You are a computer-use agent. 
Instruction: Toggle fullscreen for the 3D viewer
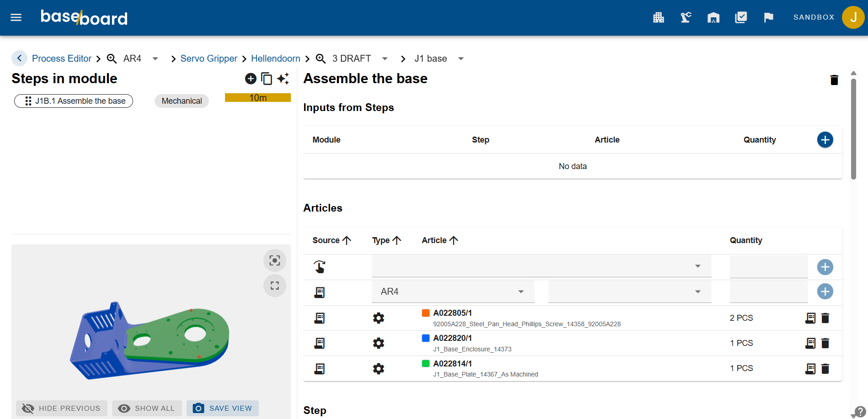(x=275, y=286)
